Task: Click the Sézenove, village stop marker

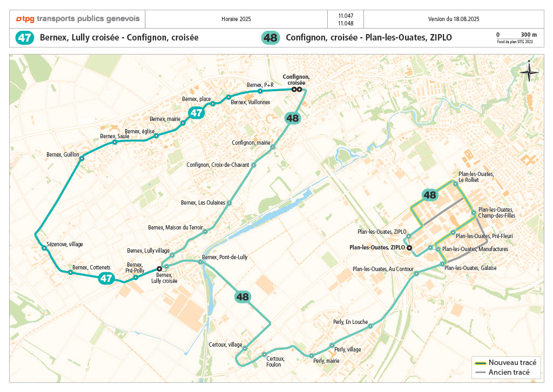Action: point(44,248)
